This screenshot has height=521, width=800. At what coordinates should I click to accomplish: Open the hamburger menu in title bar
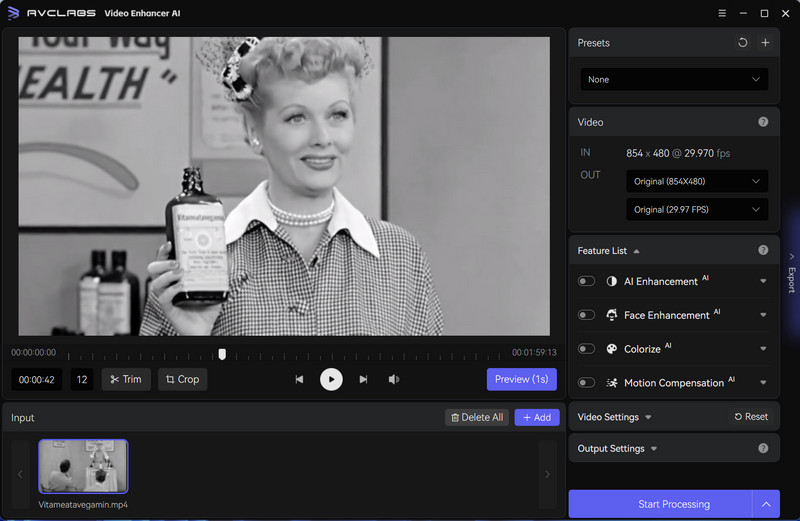722,13
